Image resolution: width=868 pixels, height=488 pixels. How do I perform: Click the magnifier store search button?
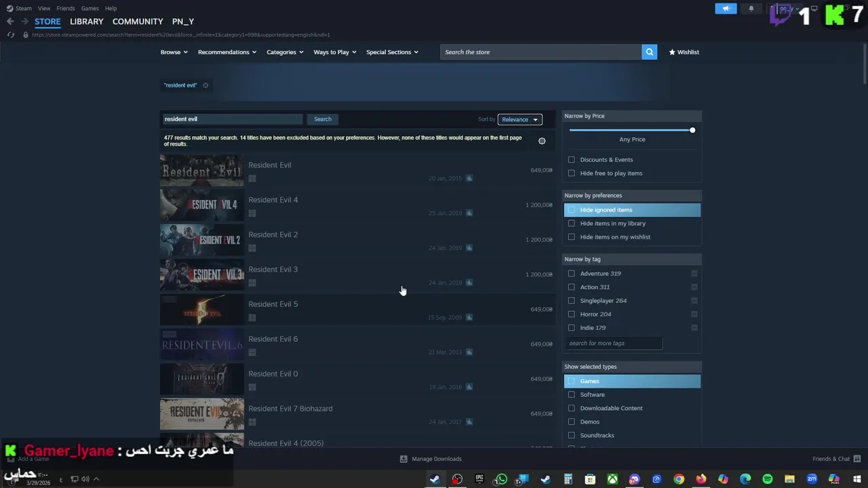point(649,52)
